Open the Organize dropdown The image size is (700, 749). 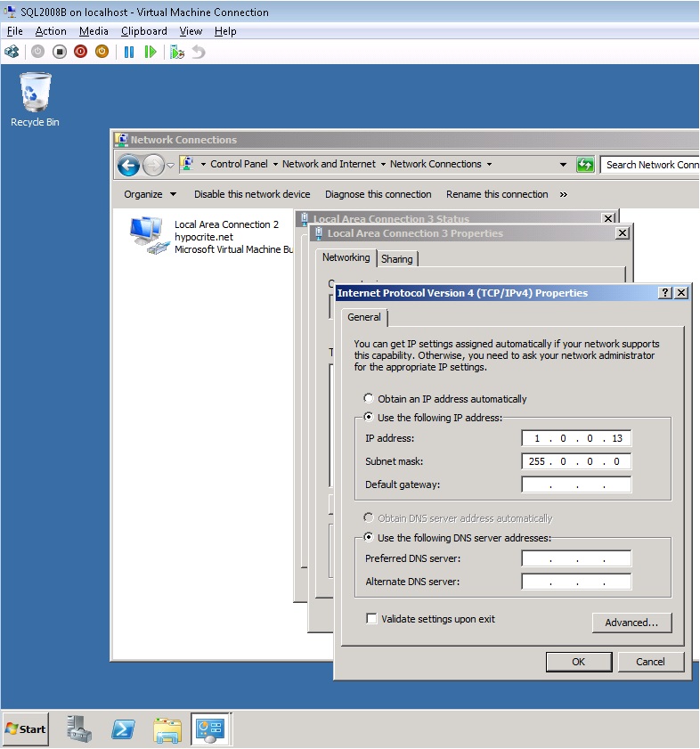point(150,194)
